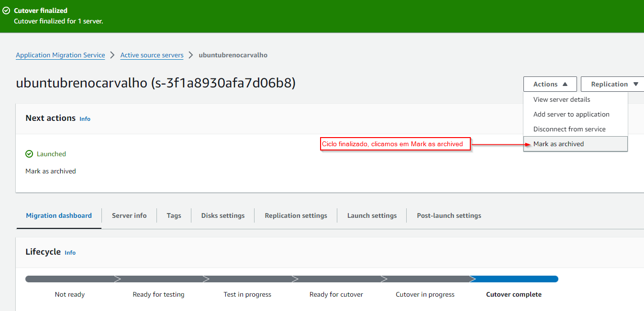This screenshot has height=311, width=644.
Task: Go to Active source servers breadcrumb
Action: click(x=152, y=55)
